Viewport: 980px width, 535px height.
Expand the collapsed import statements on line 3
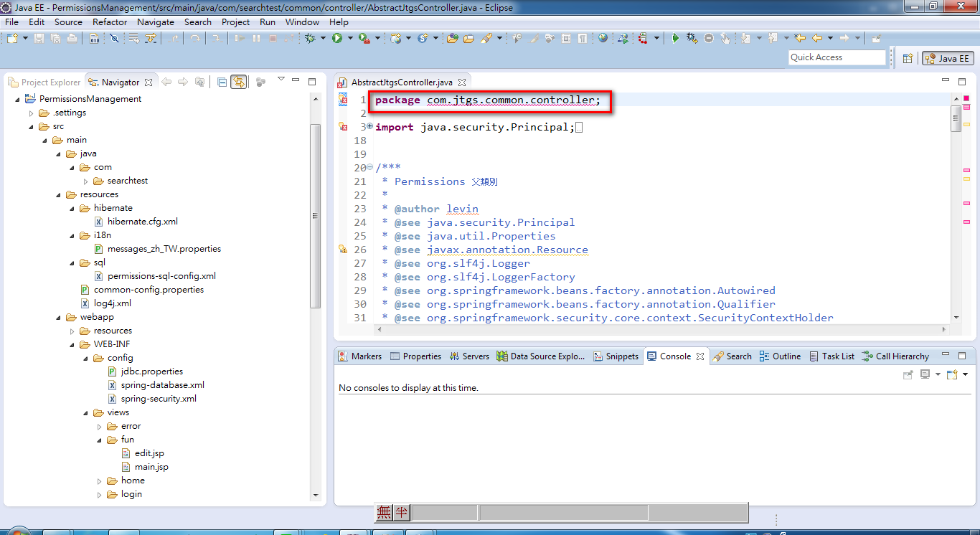click(x=369, y=126)
